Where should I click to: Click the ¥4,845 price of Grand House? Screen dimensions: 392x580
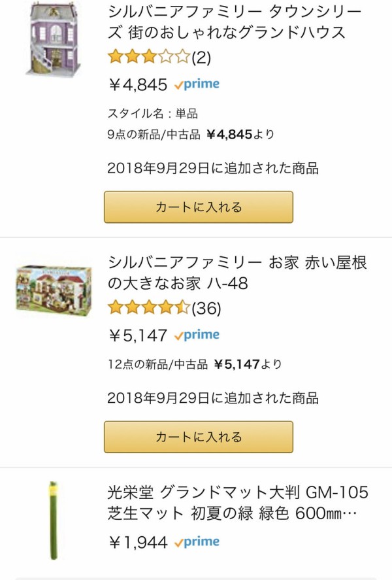coord(138,84)
